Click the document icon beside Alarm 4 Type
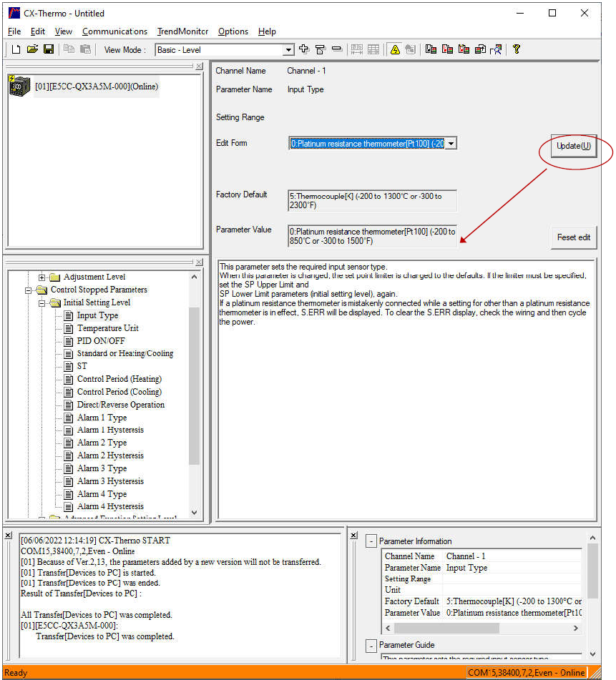The image size is (616, 680). click(x=69, y=494)
